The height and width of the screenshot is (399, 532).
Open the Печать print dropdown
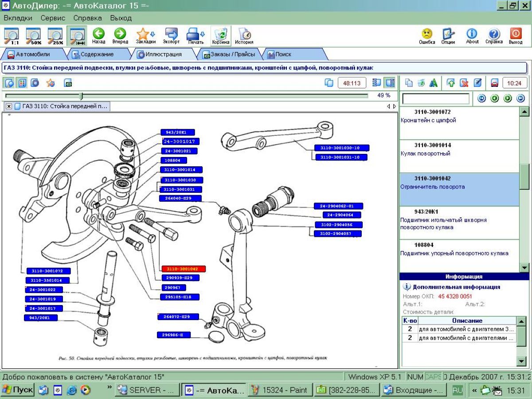coord(196,36)
